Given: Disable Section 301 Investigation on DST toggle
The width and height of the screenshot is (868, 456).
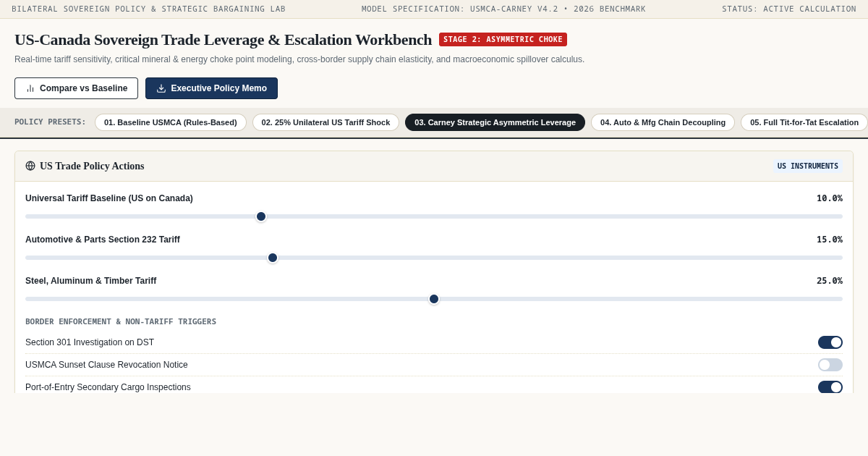Looking at the screenshot, I should 830,342.
